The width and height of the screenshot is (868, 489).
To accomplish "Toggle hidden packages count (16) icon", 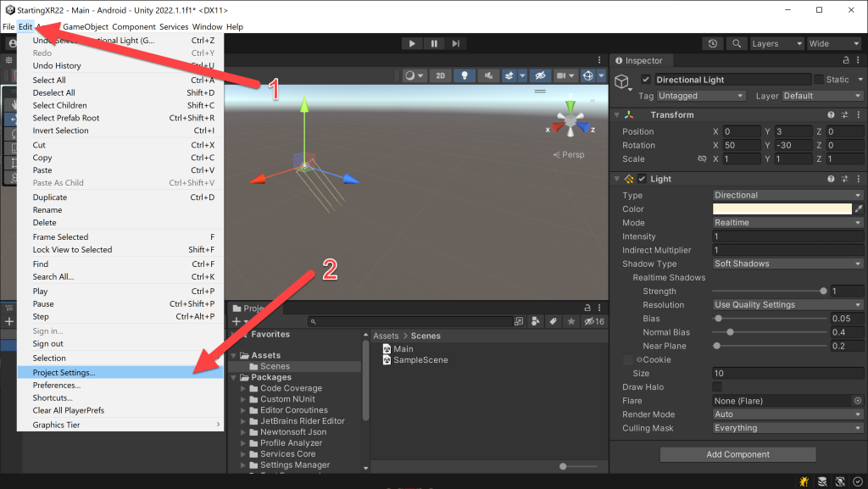I will click(x=594, y=321).
